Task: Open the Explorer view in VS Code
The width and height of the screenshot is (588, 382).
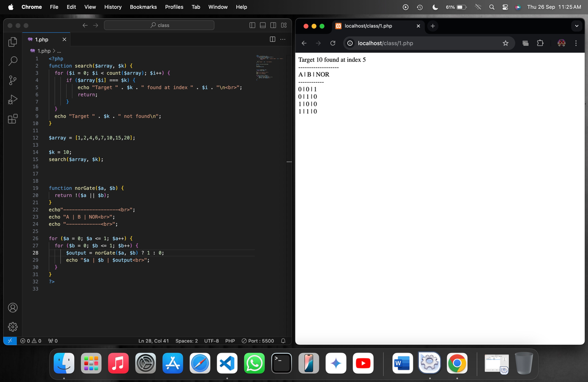Action: pyautogui.click(x=13, y=42)
